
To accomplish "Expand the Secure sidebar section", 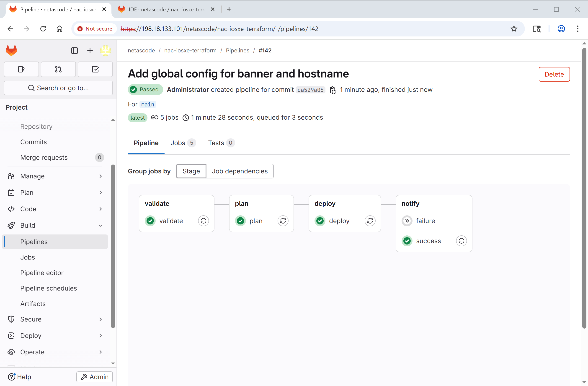I will pyautogui.click(x=55, y=319).
